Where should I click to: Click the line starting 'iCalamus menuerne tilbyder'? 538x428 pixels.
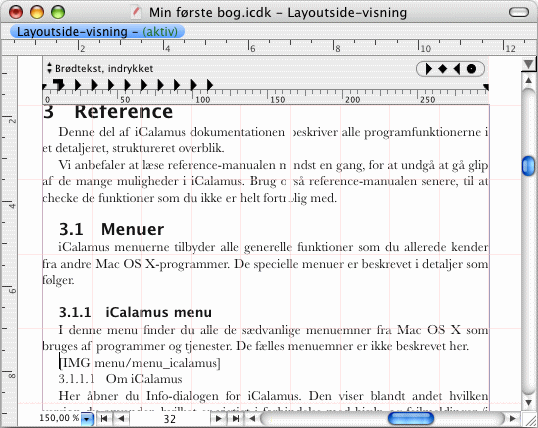tap(273, 247)
